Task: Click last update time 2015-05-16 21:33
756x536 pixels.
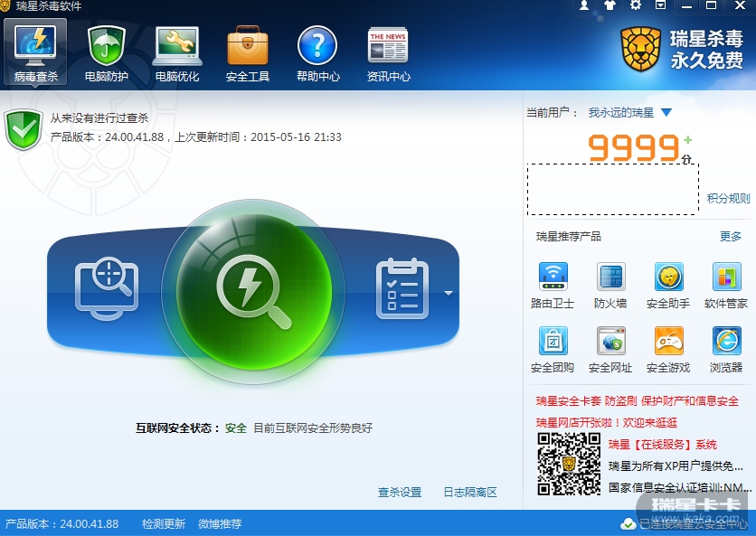Action: pyautogui.click(x=296, y=136)
